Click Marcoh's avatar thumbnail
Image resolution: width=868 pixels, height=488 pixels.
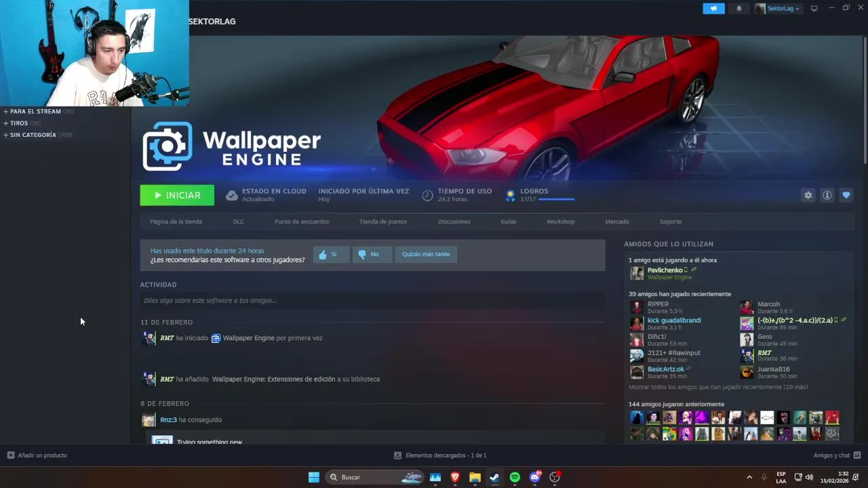(x=747, y=308)
